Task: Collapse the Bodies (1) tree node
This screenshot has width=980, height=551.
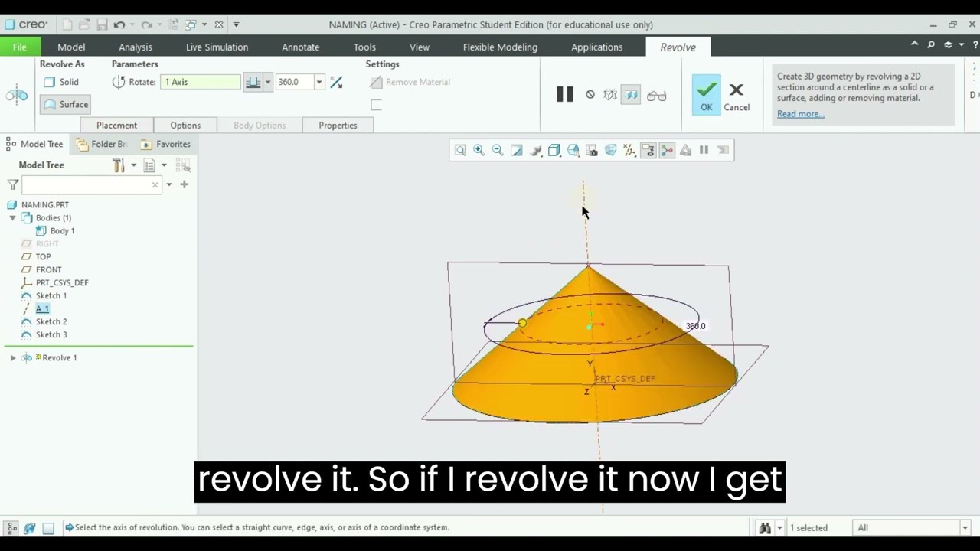Action: (x=12, y=218)
